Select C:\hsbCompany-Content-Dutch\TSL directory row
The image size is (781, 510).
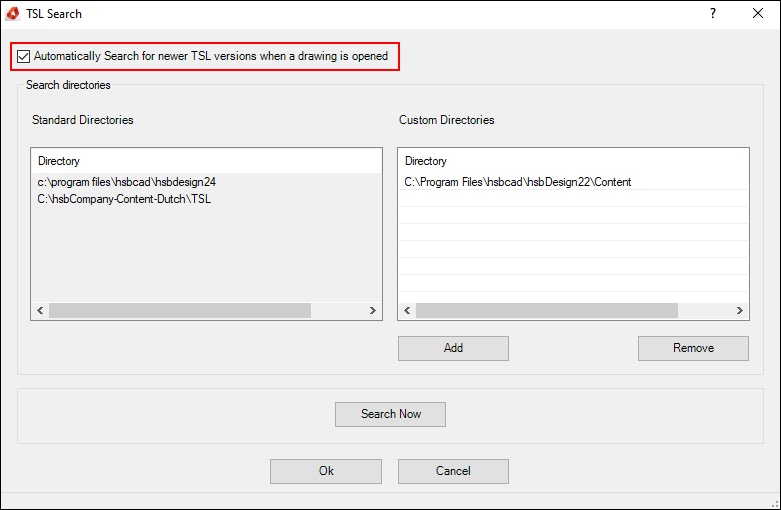[206, 199]
